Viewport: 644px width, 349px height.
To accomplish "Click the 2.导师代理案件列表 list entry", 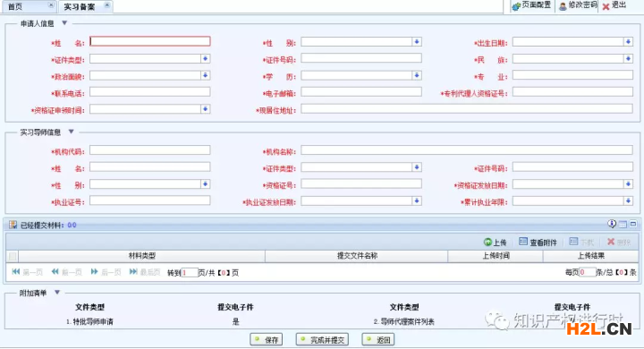I will [x=403, y=321].
